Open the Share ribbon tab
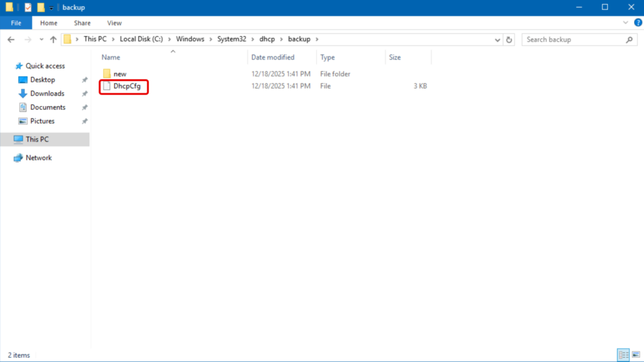Viewport: 644px width, 362px height. [x=82, y=23]
